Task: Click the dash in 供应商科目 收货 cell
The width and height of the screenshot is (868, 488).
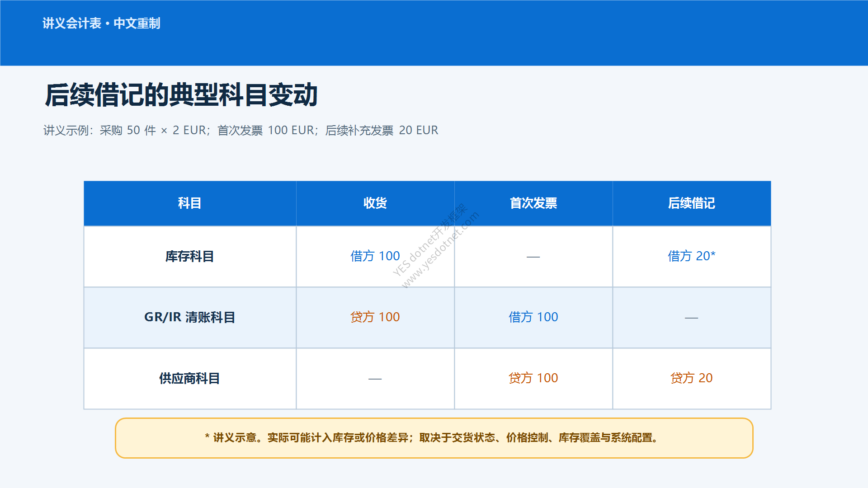Action: pyautogui.click(x=375, y=379)
